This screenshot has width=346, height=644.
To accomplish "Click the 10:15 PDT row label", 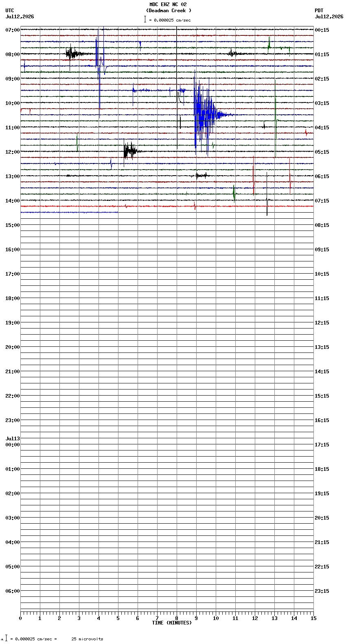I will (322, 274).
